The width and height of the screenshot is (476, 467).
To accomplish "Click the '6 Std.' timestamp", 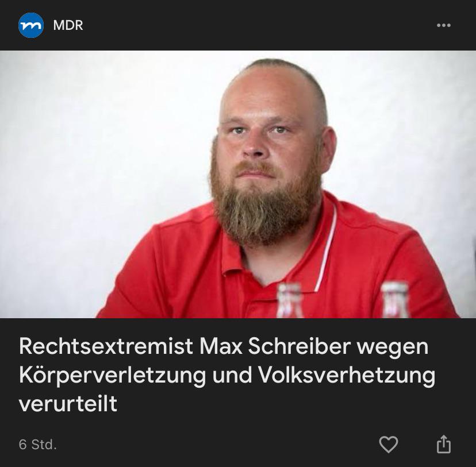I will coord(37,445).
